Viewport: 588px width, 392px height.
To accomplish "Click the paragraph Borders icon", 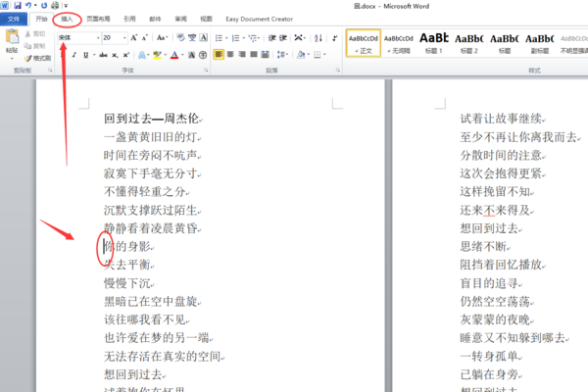I will (318, 55).
